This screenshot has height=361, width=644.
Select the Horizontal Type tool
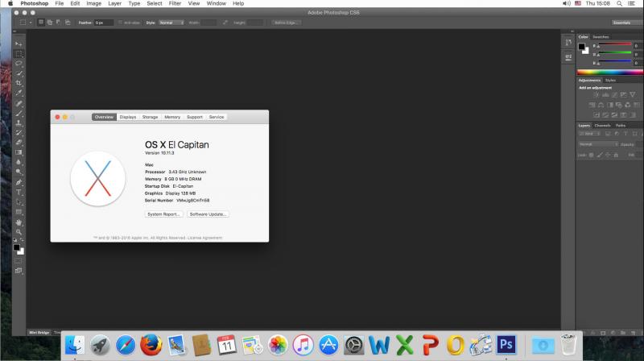tap(19, 192)
